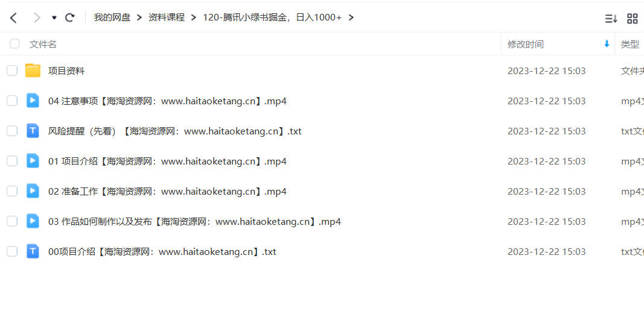Click the blue sort direction arrow
The width and height of the screenshot is (644, 317).
[x=607, y=44]
